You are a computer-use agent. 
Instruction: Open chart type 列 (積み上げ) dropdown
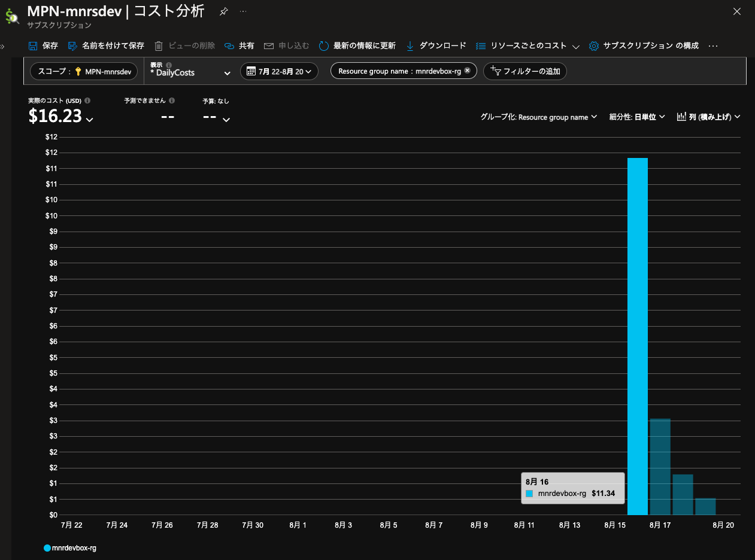(709, 117)
